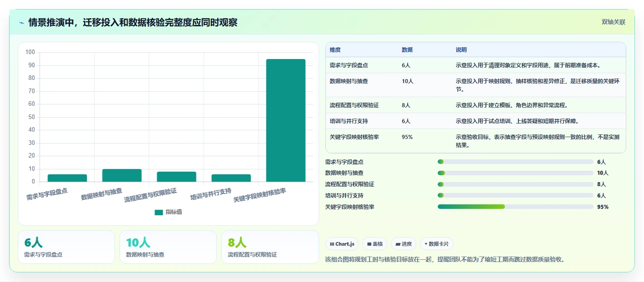Click the 培训与并行支持 bar in chart
The width and height of the screenshot is (644, 282).
coord(231,178)
